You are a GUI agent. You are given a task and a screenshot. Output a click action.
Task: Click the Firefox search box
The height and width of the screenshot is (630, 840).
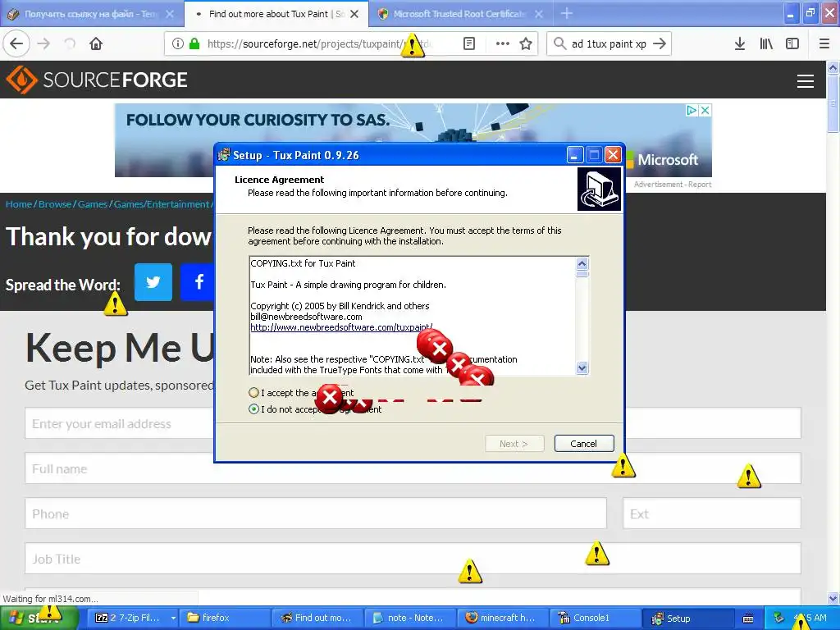point(609,43)
